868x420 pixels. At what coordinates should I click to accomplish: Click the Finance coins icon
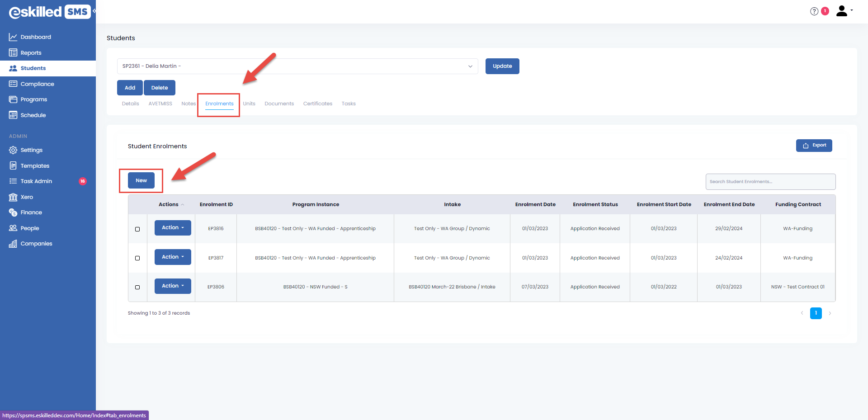pos(13,212)
